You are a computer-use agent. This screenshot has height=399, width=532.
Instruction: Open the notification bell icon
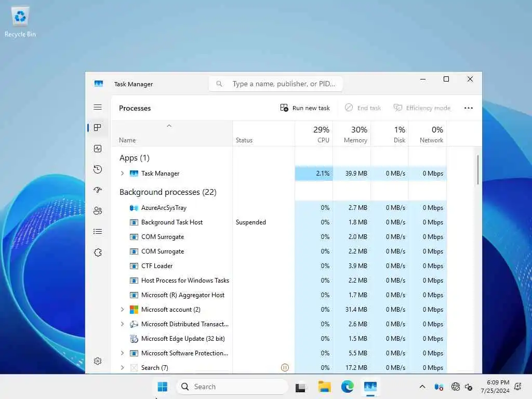[518, 387]
